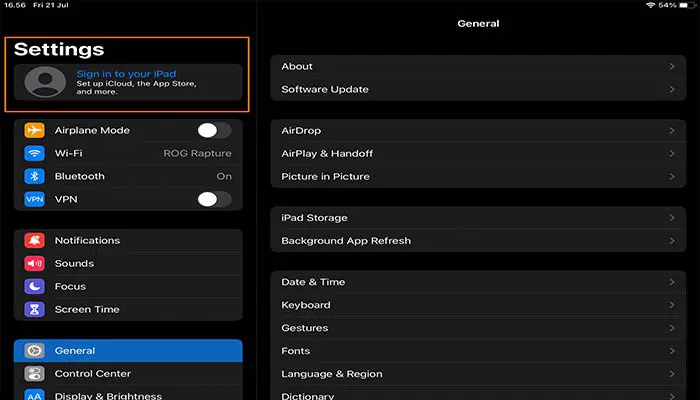The width and height of the screenshot is (700, 400).
Task: Tap the Airplane Mode orange icon
Action: [36, 131]
